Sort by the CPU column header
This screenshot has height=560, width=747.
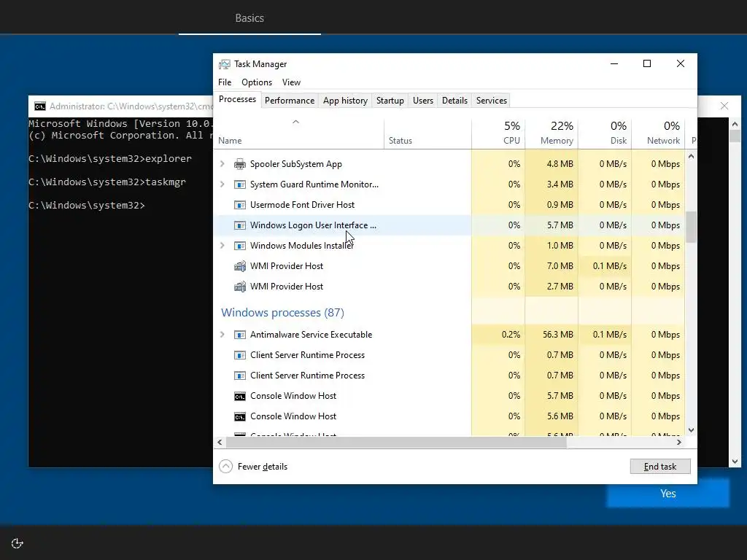(498, 133)
